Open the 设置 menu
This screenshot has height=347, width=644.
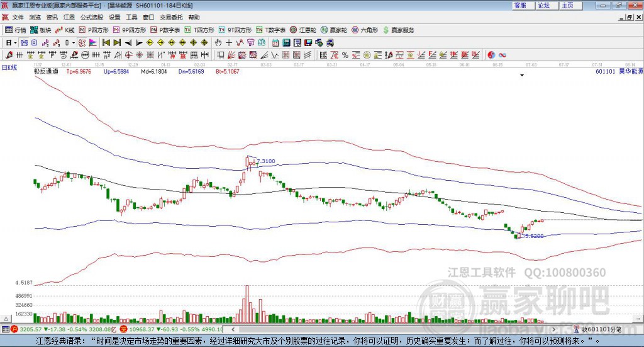(114, 17)
